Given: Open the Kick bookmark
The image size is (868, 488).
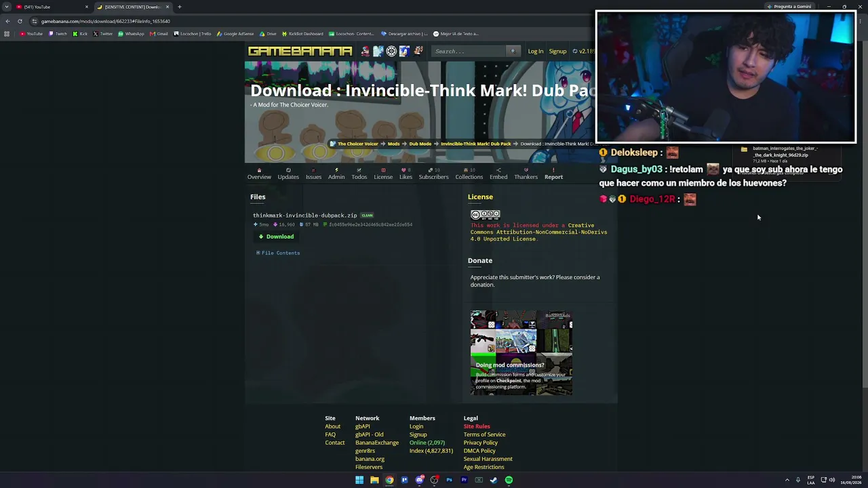Looking at the screenshot, I should point(80,34).
